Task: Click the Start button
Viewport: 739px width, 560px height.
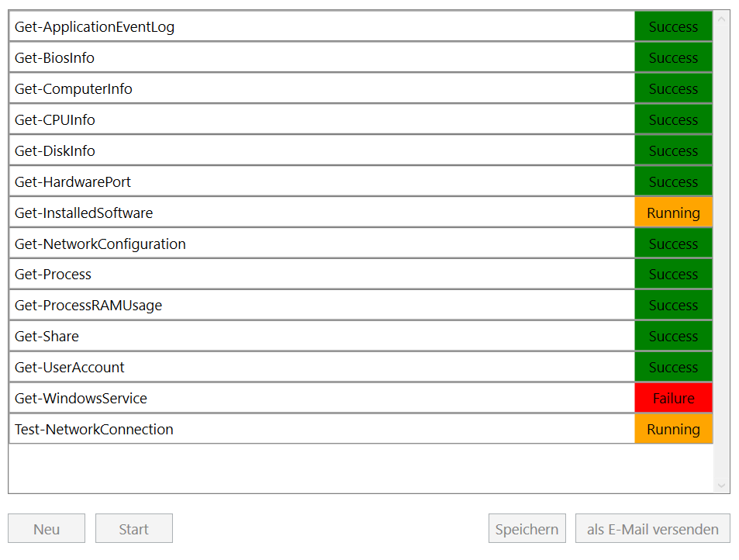Action: coord(134,528)
